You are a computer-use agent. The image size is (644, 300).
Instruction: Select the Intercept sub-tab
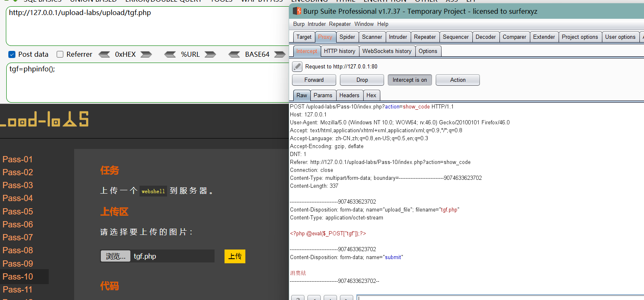click(307, 51)
